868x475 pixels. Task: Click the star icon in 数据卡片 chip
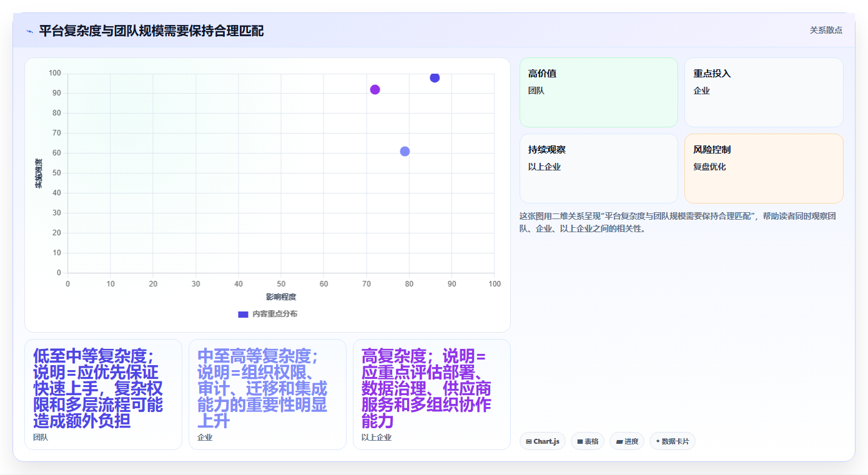(x=658, y=441)
